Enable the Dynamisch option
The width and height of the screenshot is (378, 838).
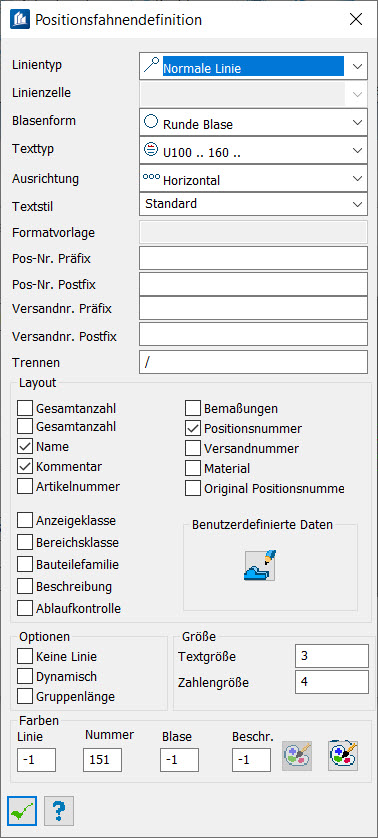pos(25,677)
